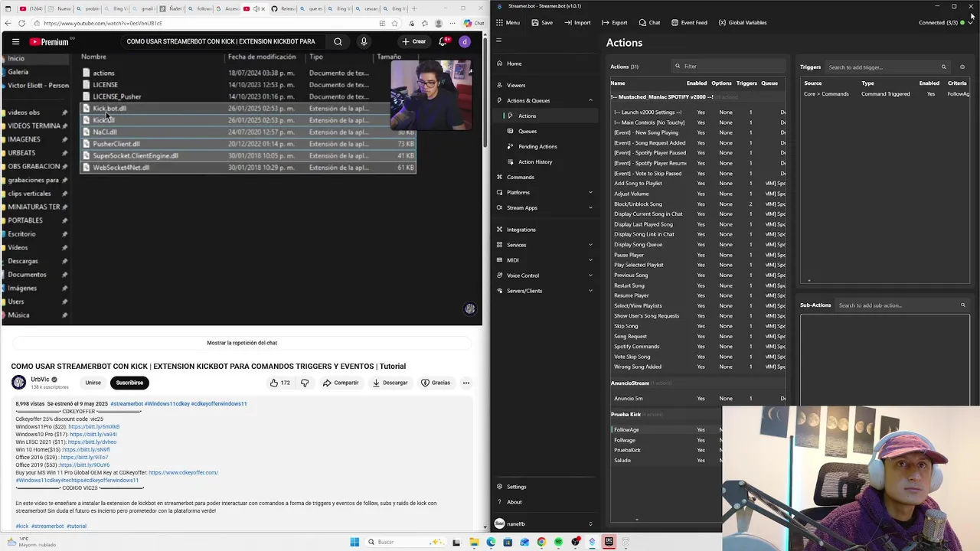
Task: Open the YouTube account avatar menu
Action: click(x=465, y=42)
